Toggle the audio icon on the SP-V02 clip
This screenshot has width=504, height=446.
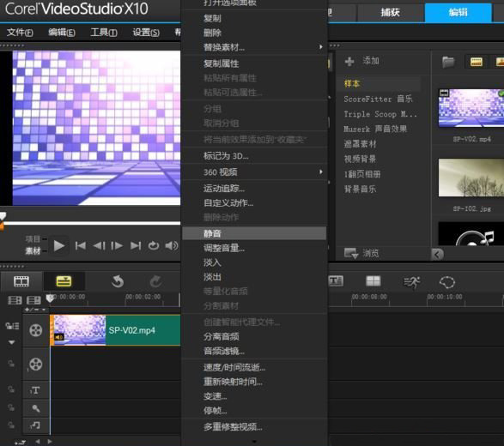click(x=59, y=337)
